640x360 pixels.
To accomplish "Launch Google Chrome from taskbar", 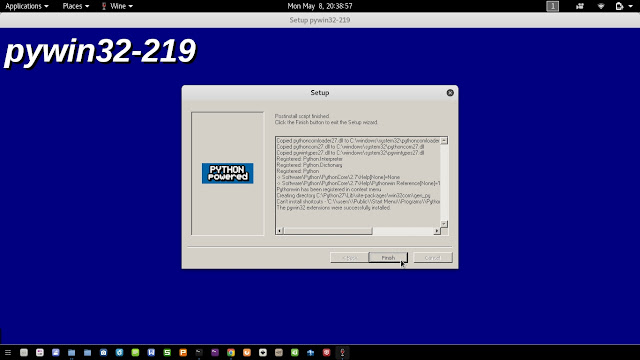I will tap(231, 352).
